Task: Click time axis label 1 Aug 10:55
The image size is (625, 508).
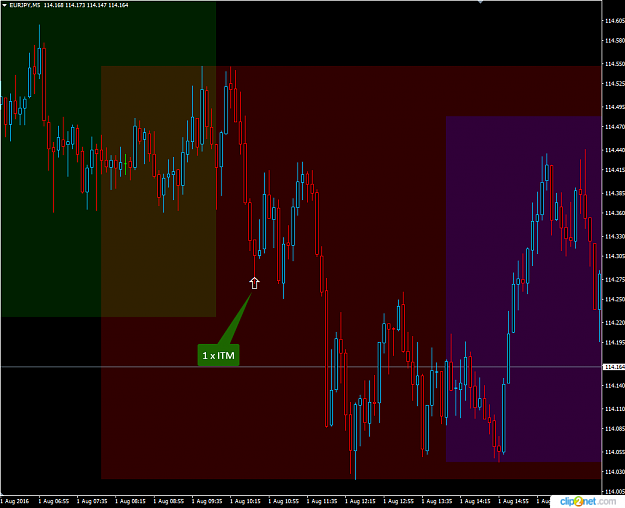Action: coord(283,501)
